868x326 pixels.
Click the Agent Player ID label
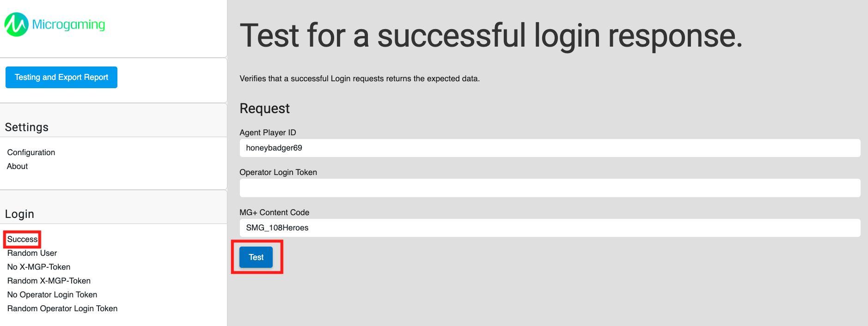[x=268, y=133]
